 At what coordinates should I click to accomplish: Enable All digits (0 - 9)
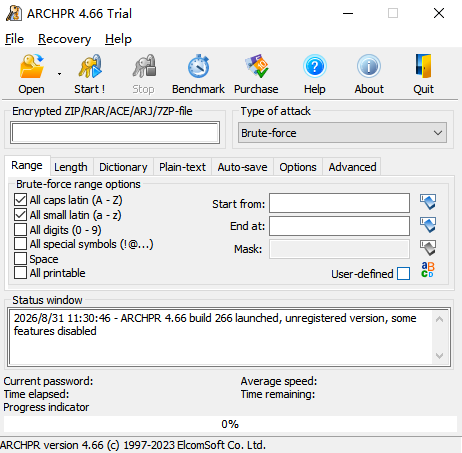[x=20, y=229]
